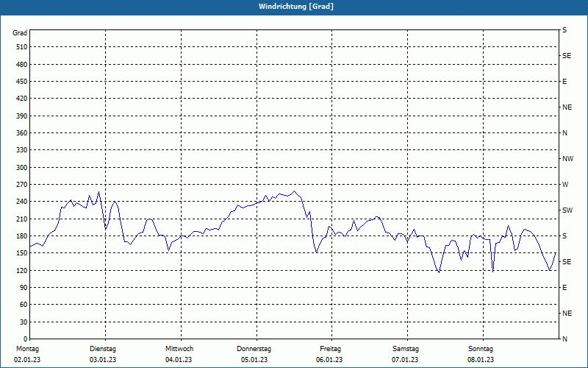Click the "Dienstag" day label

pos(103,349)
